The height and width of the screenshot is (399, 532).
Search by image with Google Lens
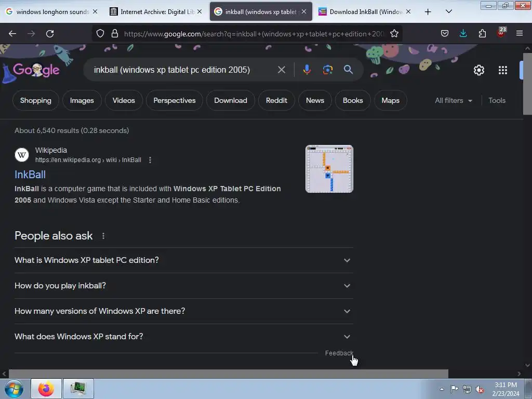tap(327, 70)
